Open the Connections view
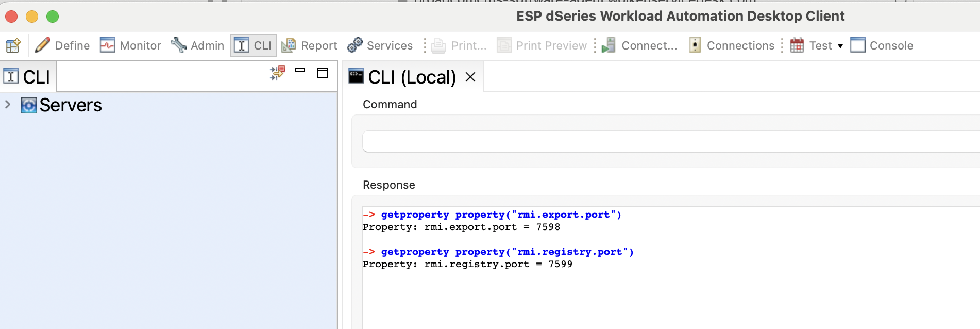Screen dimensions: 980x329 point(732,45)
